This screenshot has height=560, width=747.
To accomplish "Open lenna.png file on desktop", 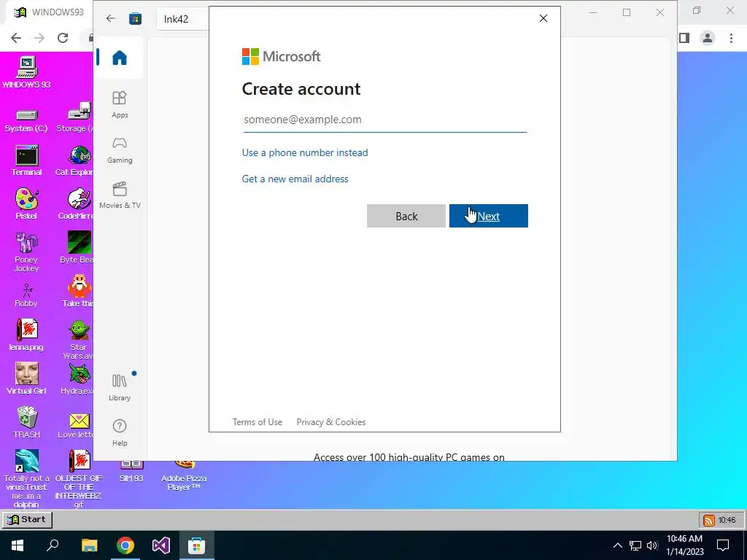I will point(26,335).
